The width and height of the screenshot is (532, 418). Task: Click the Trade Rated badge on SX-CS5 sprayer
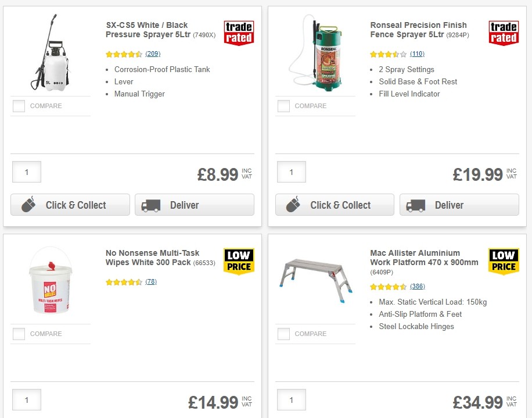(x=239, y=33)
